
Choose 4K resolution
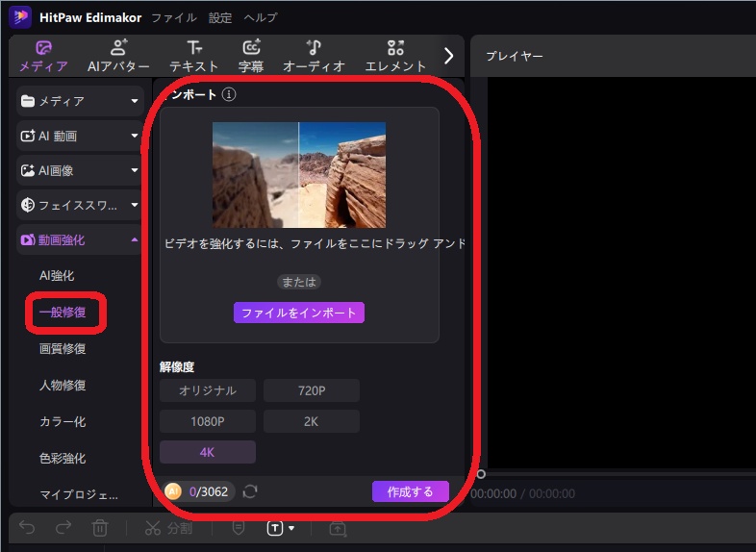coord(208,452)
